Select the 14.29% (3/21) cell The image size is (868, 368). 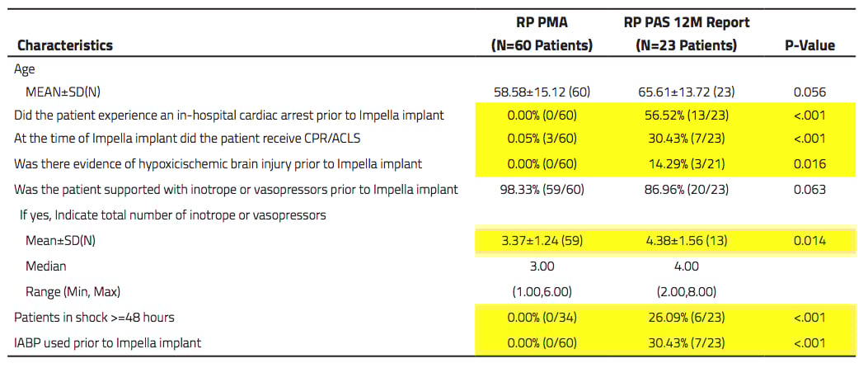(x=687, y=164)
